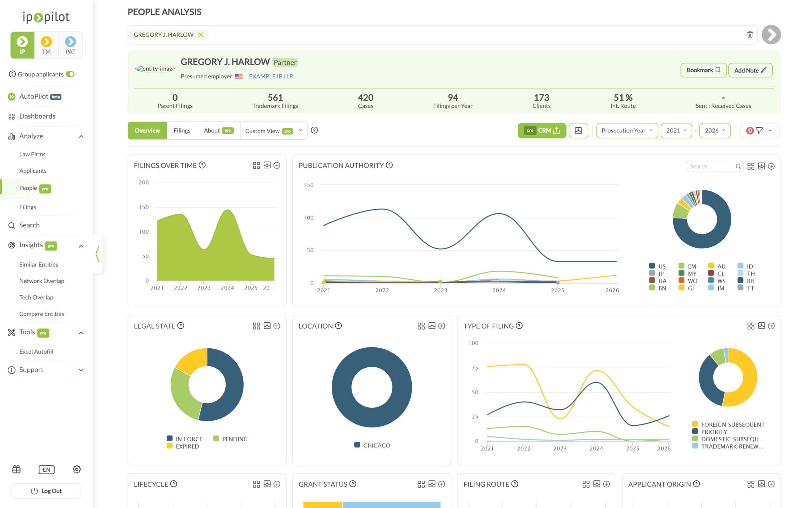Expand the filter dropdown with funnel
This screenshot has width=812, height=508.
tap(759, 130)
